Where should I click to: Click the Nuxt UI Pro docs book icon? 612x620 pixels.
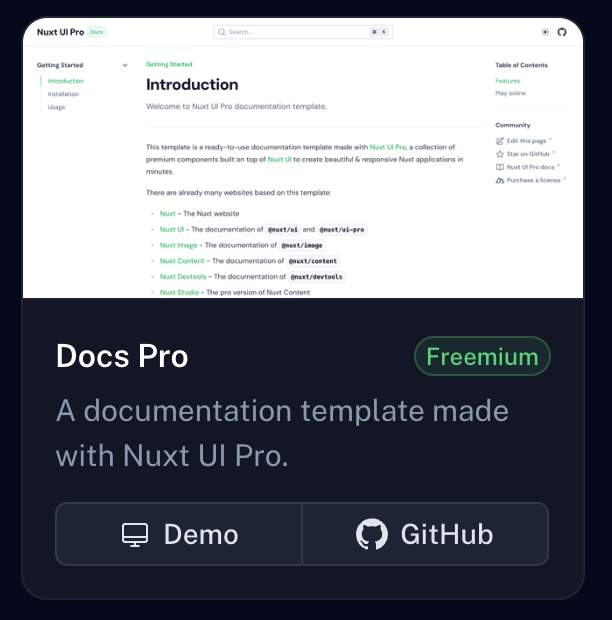pyautogui.click(x=500, y=167)
